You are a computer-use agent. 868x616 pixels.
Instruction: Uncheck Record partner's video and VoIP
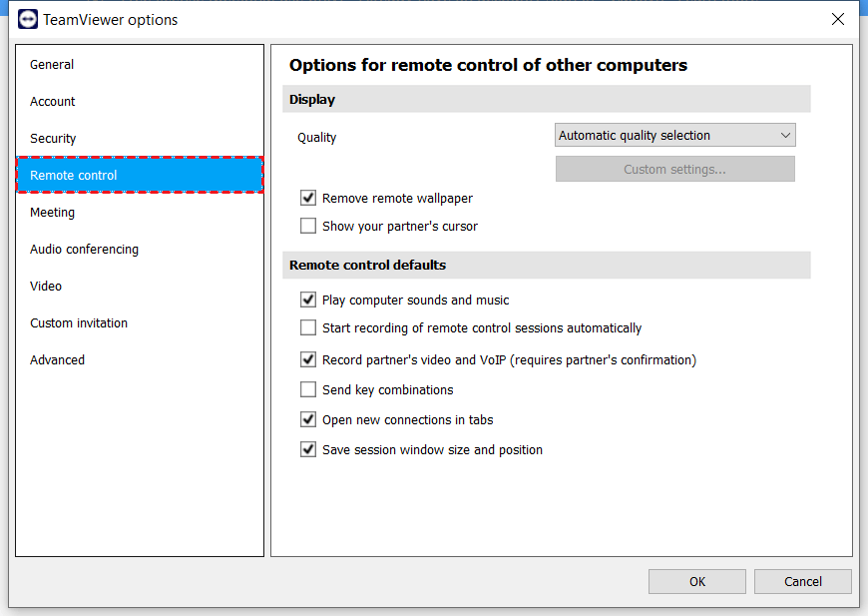pos(307,359)
